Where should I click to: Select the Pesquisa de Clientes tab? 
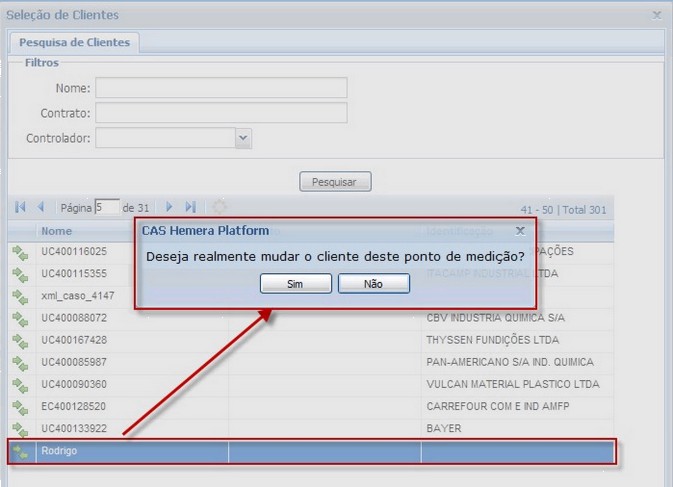76,43
